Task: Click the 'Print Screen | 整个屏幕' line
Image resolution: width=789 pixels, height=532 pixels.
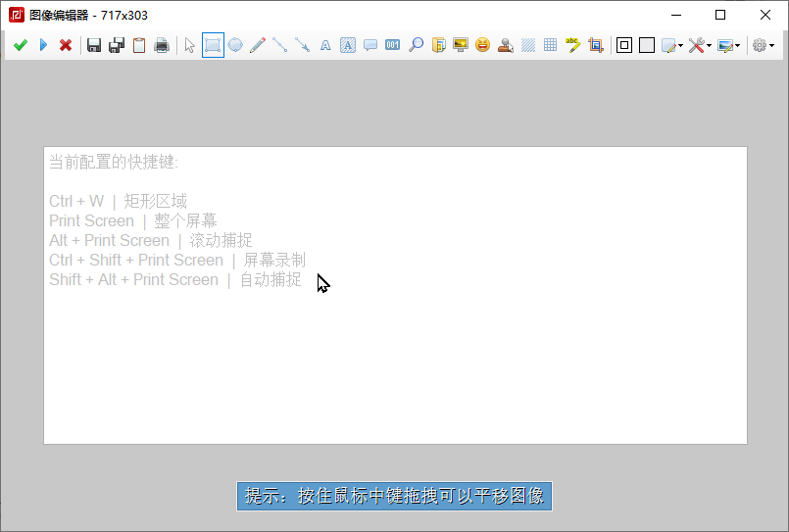Action: pos(133,220)
